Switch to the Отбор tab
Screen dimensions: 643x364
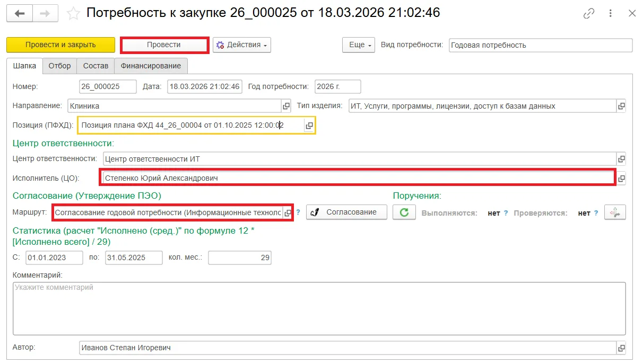[x=59, y=66]
